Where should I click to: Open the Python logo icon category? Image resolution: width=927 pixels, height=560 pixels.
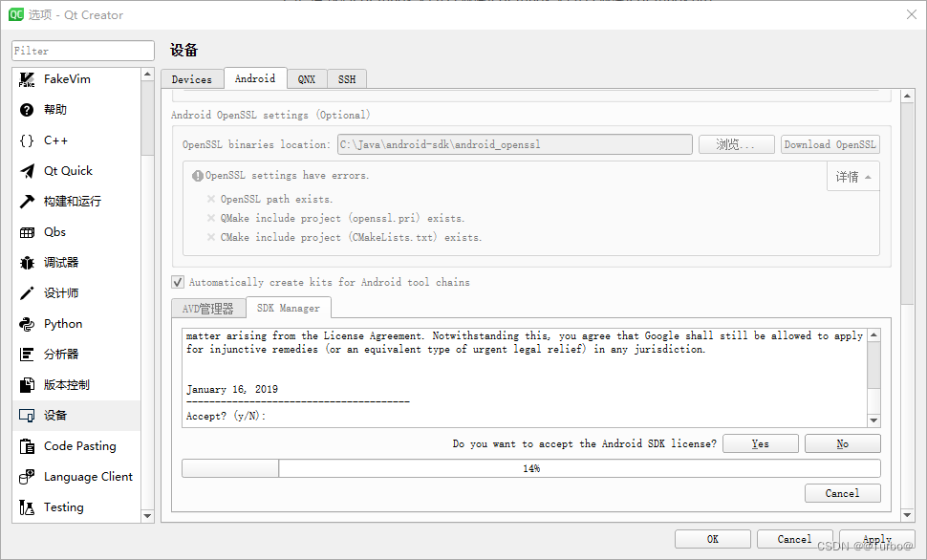pos(27,324)
